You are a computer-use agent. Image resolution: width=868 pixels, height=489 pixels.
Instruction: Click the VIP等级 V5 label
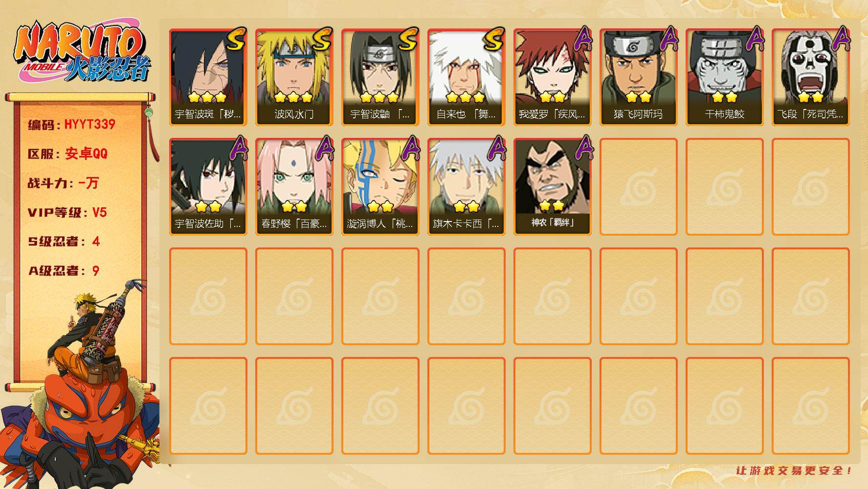coord(67,212)
